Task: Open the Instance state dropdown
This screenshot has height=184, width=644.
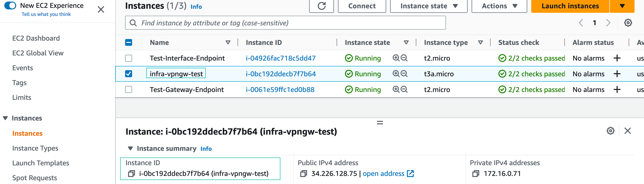Action: 428,6
